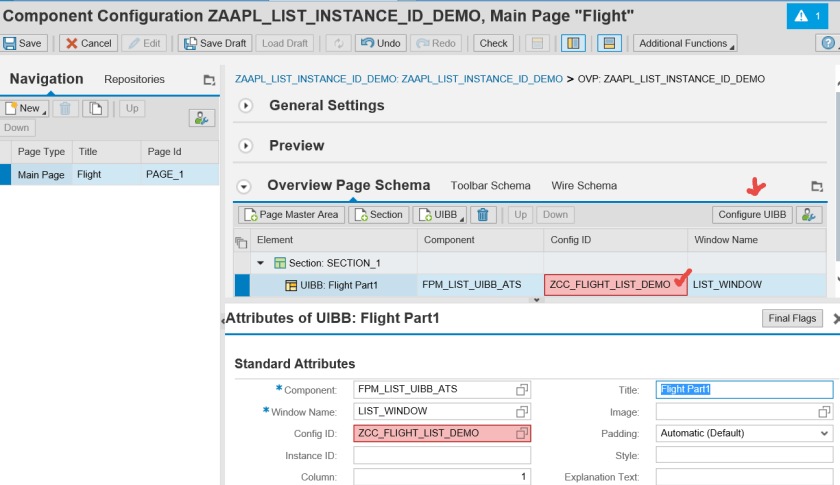
Task: Open the Additional Functions menu
Action: [685, 43]
